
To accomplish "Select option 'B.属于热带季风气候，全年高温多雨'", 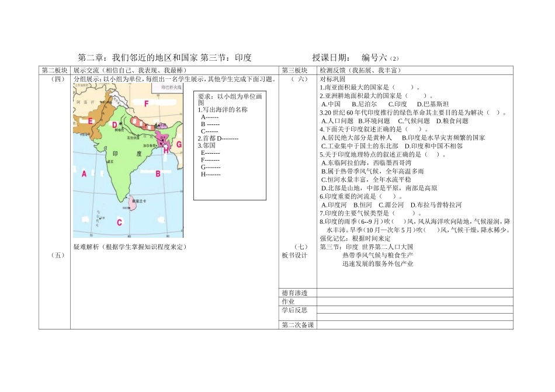I will point(373,171).
